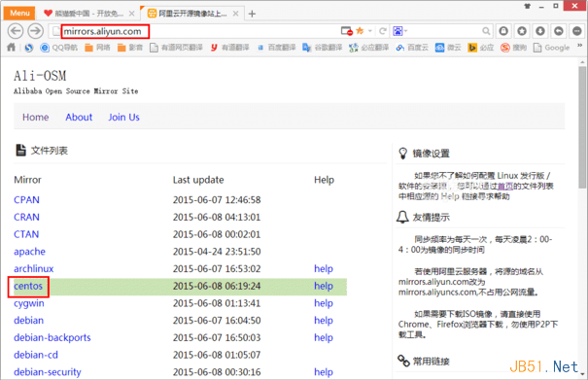Click the Baidu paw search engine icon

[x=398, y=31]
